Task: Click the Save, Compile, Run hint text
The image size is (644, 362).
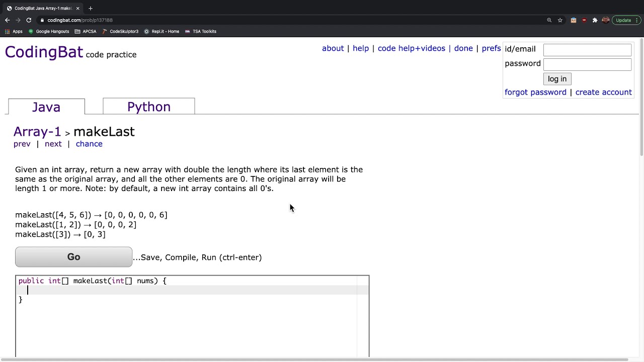Action: (x=197, y=257)
